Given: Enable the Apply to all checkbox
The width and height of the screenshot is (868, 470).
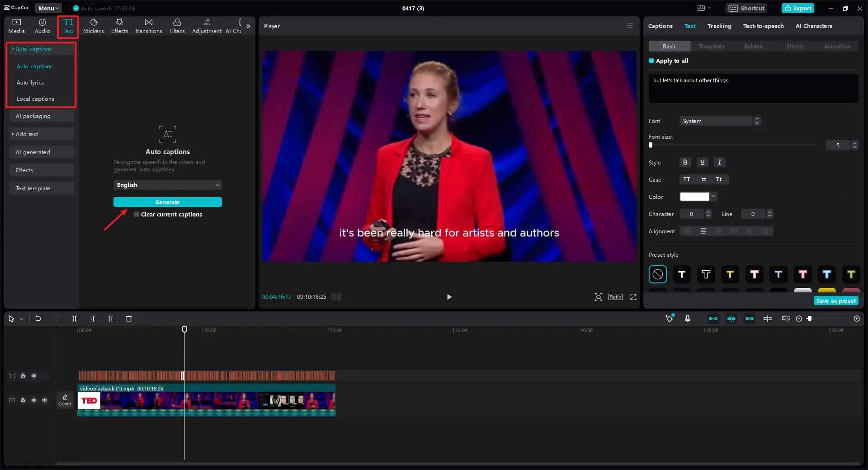Looking at the screenshot, I should tap(652, 61).
